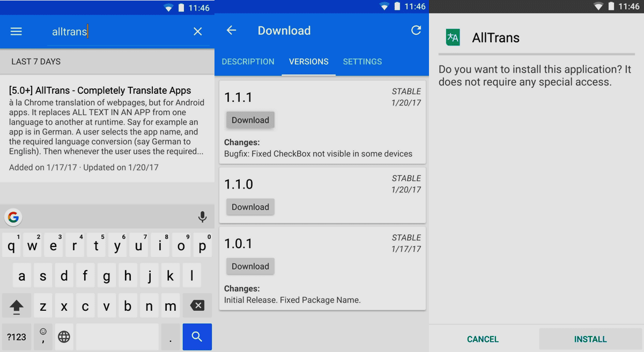Screen dimensions: 644x352
Task: Open the AllTrans module search result
Action: [x=107, y=129]
